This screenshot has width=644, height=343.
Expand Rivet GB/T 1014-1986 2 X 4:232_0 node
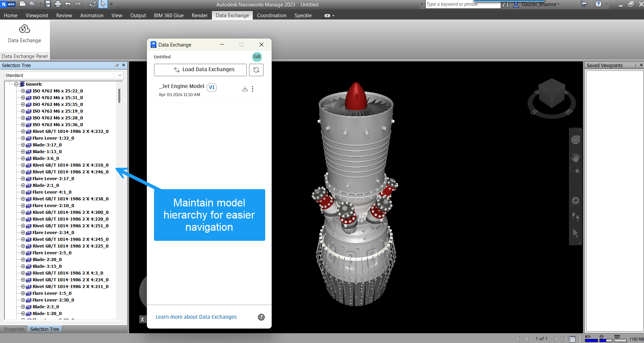(23, 131)
